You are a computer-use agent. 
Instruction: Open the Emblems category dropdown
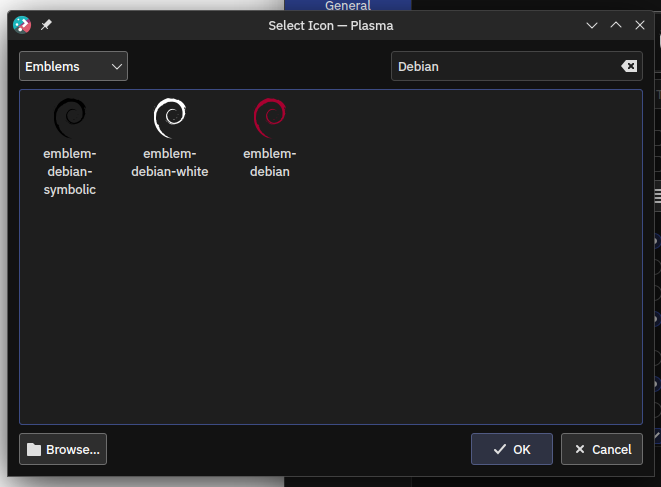[x=73, y=66]
